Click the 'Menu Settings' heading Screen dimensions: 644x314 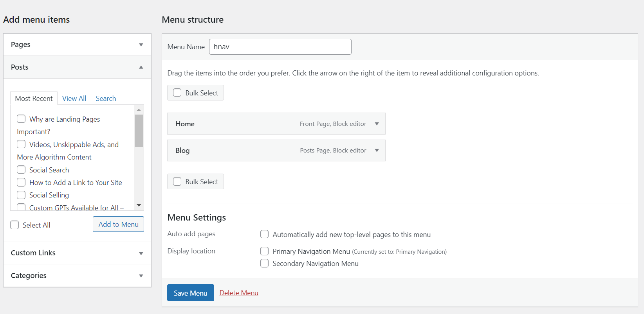click(x=197, y=217)
